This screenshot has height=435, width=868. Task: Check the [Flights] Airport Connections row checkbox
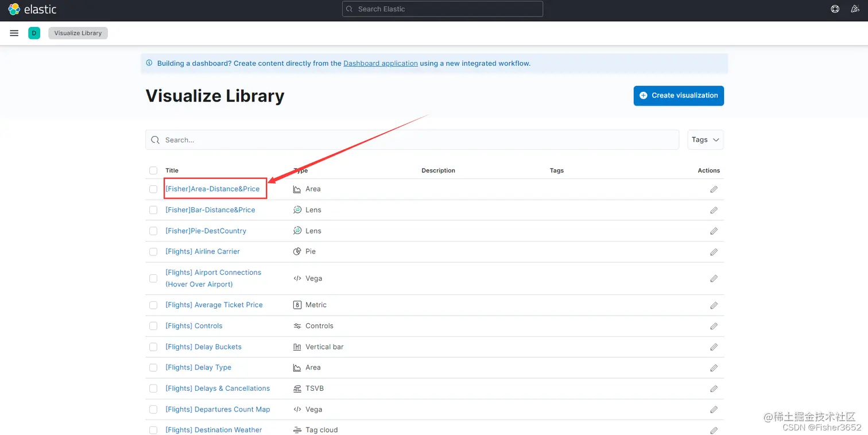(153, 278)
